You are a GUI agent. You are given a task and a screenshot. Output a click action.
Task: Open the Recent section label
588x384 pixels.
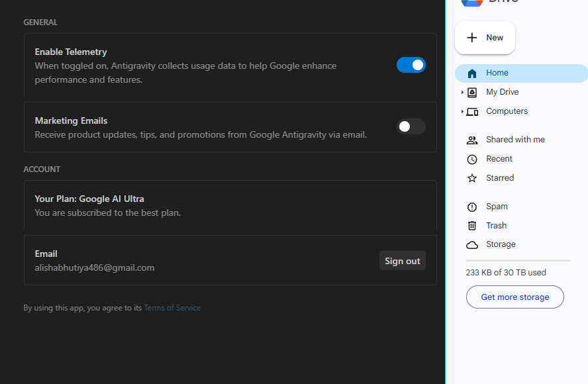[x=499, y=159]
